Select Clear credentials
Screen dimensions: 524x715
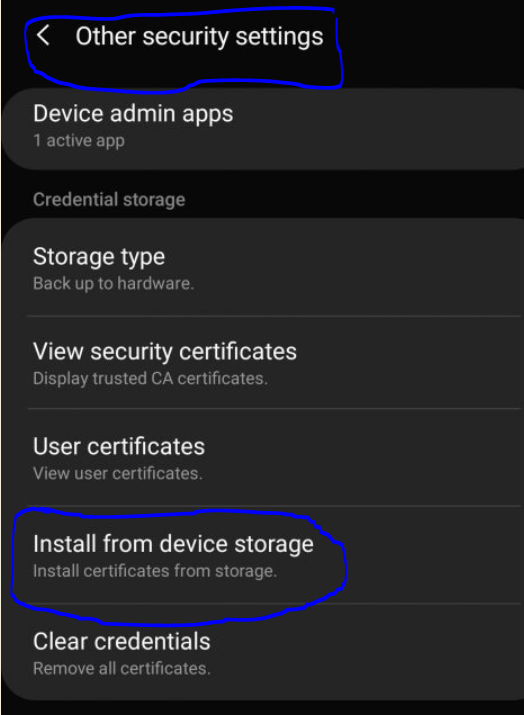(x=263, y=652)
